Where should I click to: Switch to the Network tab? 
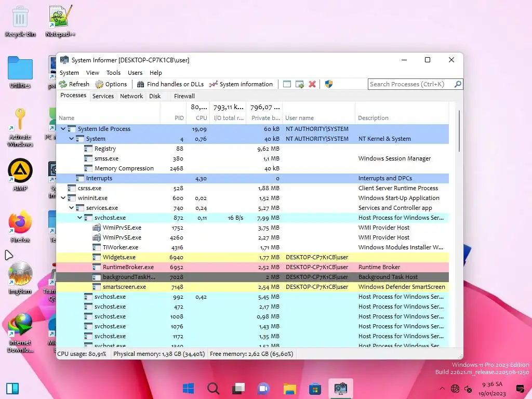pyautogui.click(x=131, y=96)
